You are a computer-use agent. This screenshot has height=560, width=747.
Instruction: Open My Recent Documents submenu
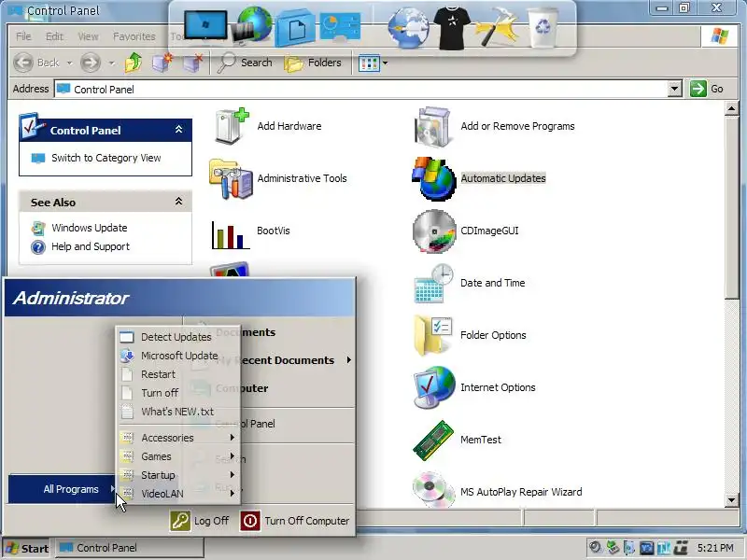coord(270,360)
